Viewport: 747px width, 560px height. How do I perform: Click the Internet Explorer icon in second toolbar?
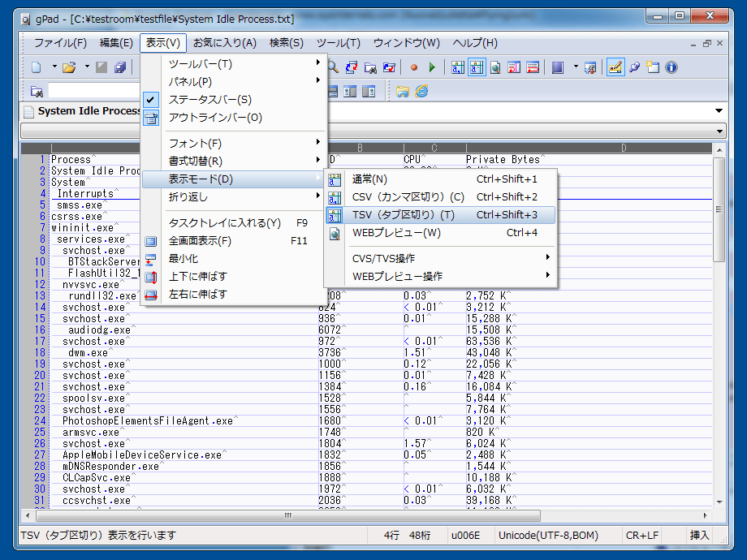421,91
